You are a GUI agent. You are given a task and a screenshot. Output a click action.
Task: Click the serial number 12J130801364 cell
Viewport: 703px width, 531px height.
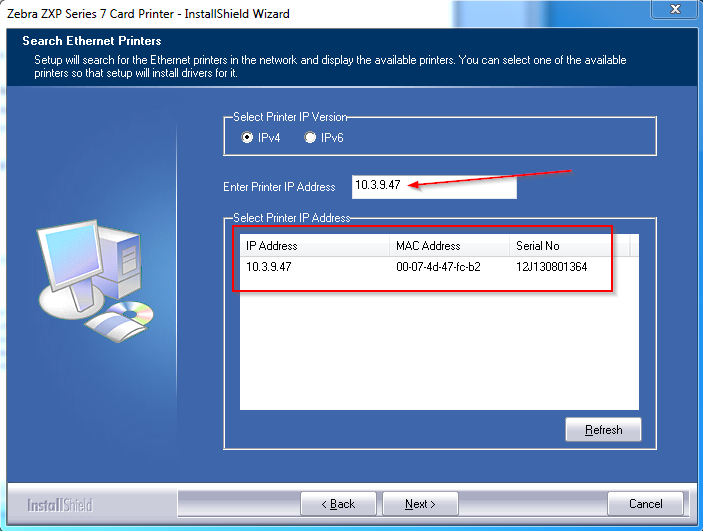(551, 267)
